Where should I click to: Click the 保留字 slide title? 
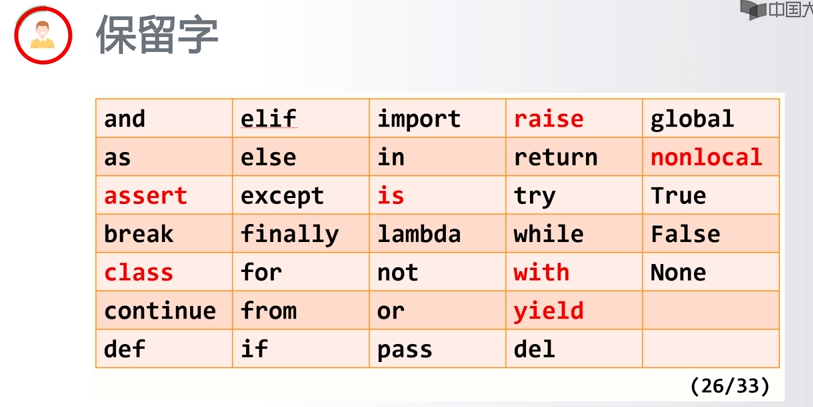click(157, 35)
